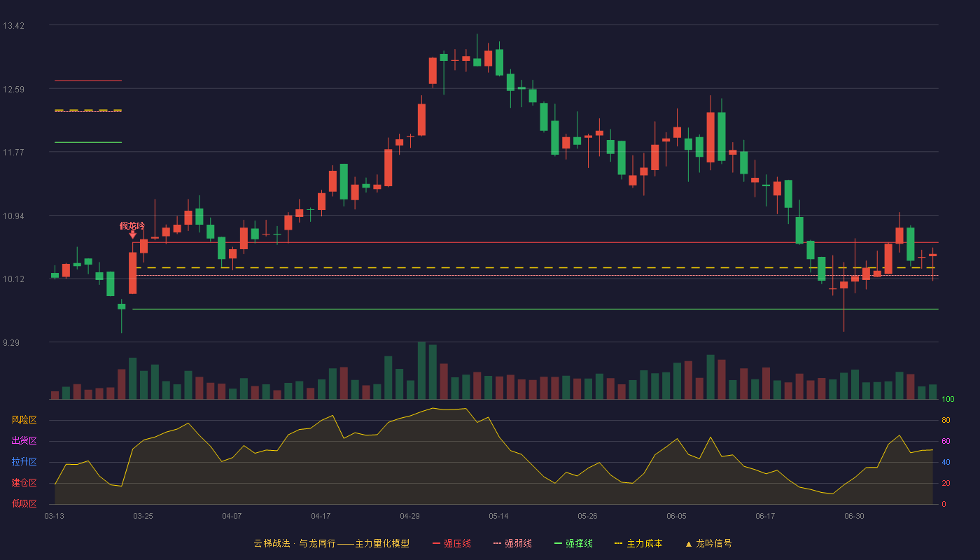
Task: Click the 12.59 price axis label
Action: (13, 89)
